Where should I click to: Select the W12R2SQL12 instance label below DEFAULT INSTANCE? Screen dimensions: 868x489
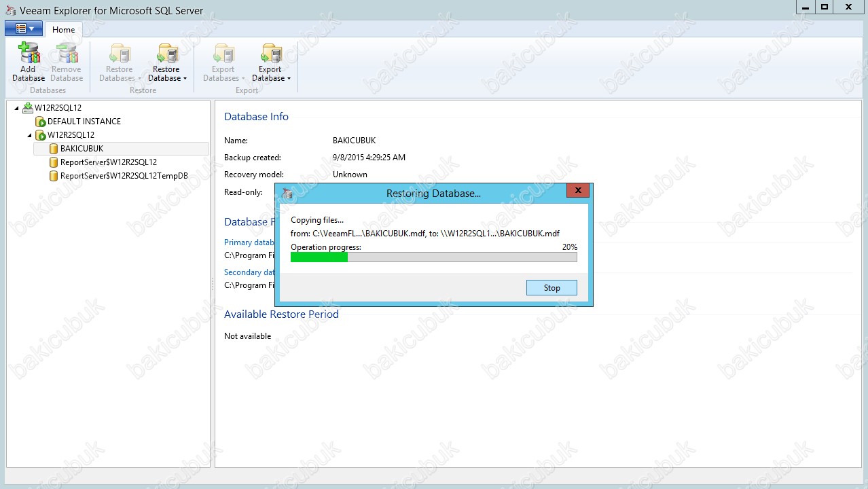(71, 135)
